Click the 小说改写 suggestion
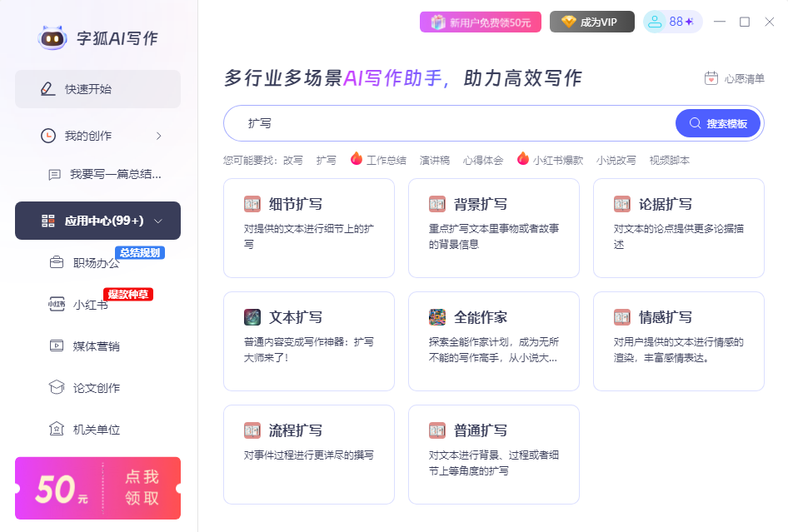The image size is (788, 532). [x=616, y=160]
